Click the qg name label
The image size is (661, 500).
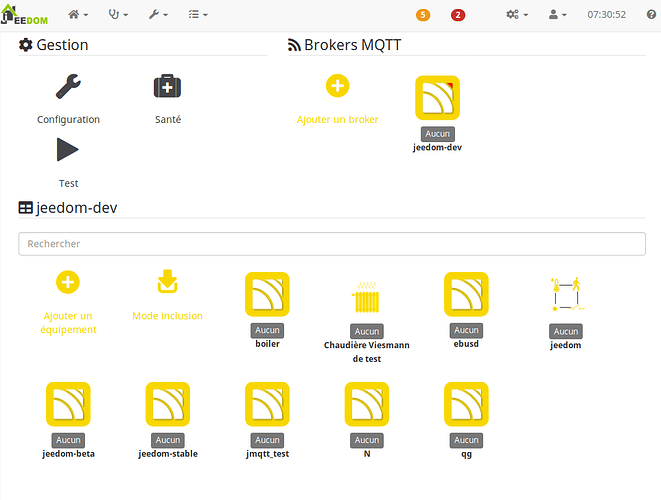point(466,454)
